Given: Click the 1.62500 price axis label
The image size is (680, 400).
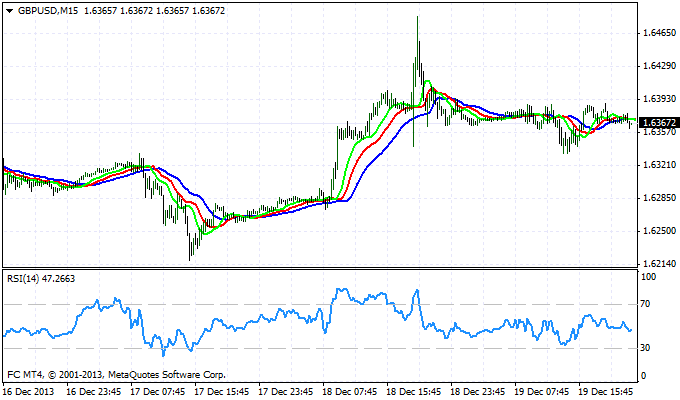Looking at the screenshot, I should coord(660,231).
